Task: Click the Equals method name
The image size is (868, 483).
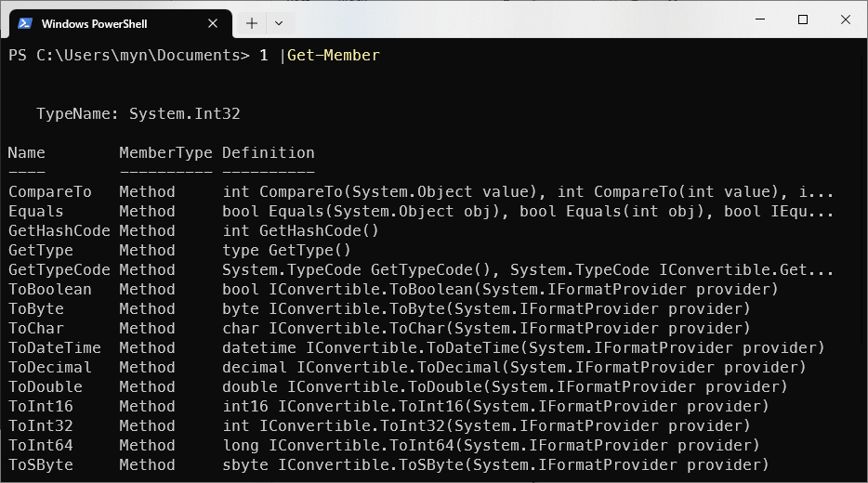Action: [36, 212]
